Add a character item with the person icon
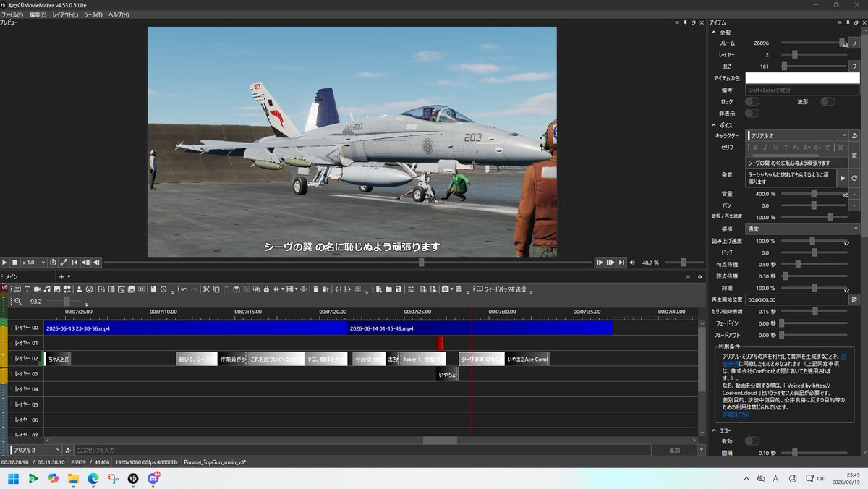The image size is (868, 489). (x=79, y=289)
